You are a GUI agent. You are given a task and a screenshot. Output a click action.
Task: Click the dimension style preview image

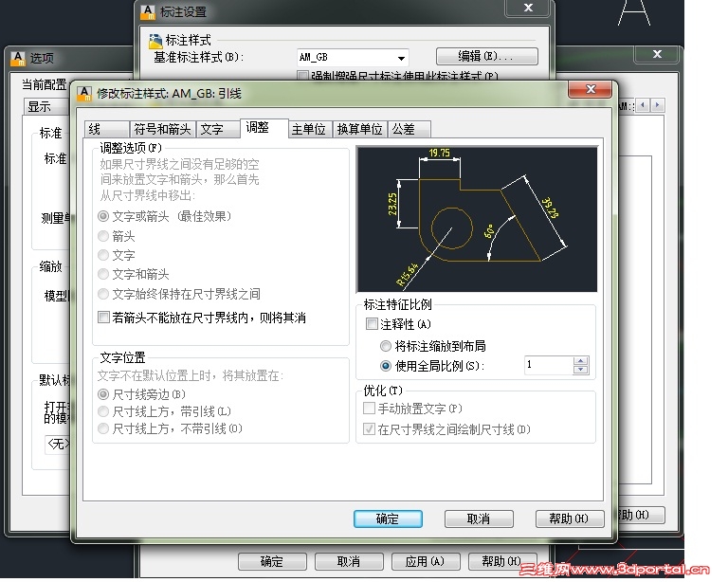[x=477, y=220]
